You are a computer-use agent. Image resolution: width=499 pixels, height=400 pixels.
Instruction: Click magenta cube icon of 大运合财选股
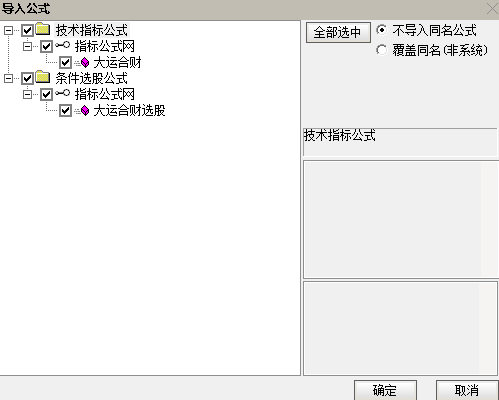pyautogui.click(x=85, y=110)
